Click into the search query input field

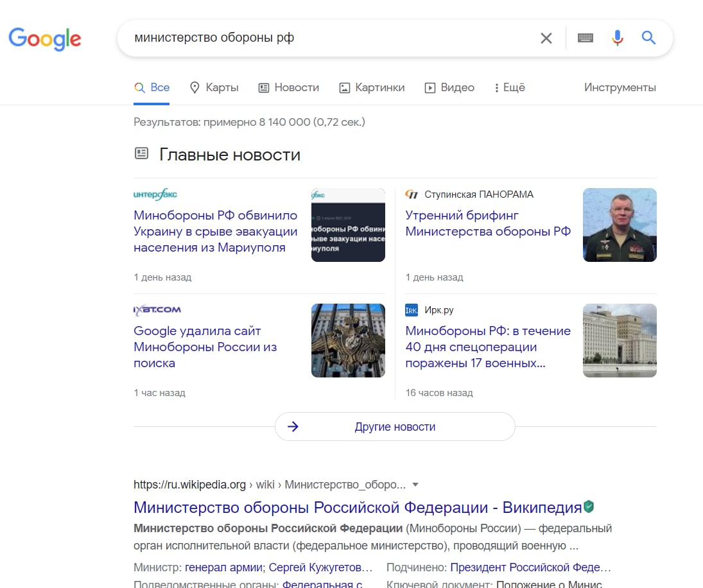321,39
